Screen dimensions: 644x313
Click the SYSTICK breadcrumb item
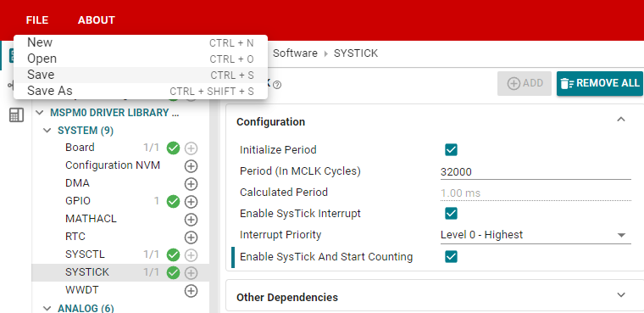point(356,53)
